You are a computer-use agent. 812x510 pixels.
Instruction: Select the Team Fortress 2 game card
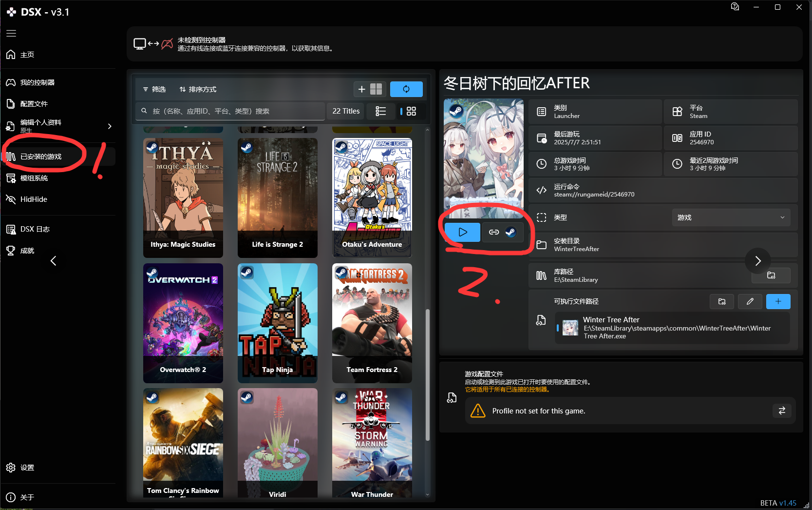pyautogui.click(x=372, y=323)
